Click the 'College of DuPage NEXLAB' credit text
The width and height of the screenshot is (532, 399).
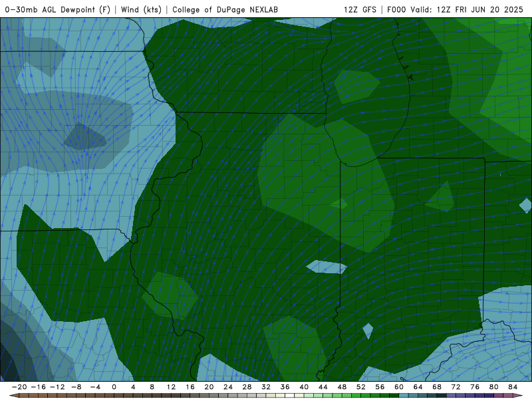pos(225,9)
